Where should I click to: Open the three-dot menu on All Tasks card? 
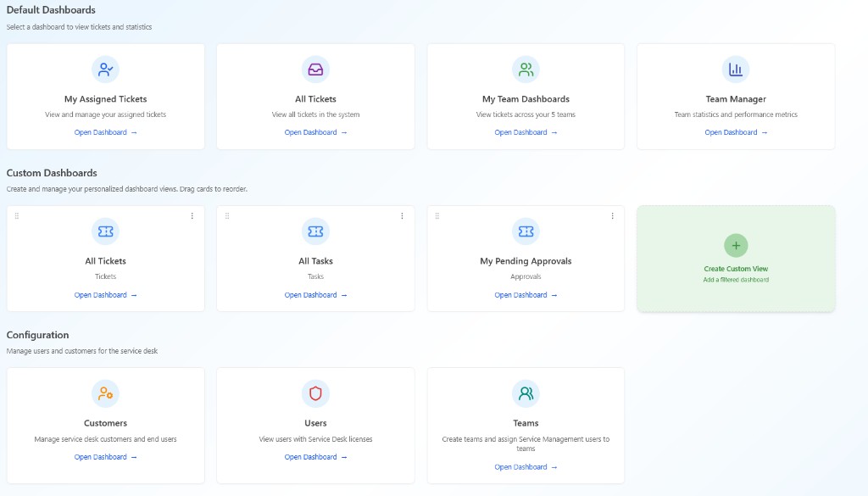pos(402,216)
